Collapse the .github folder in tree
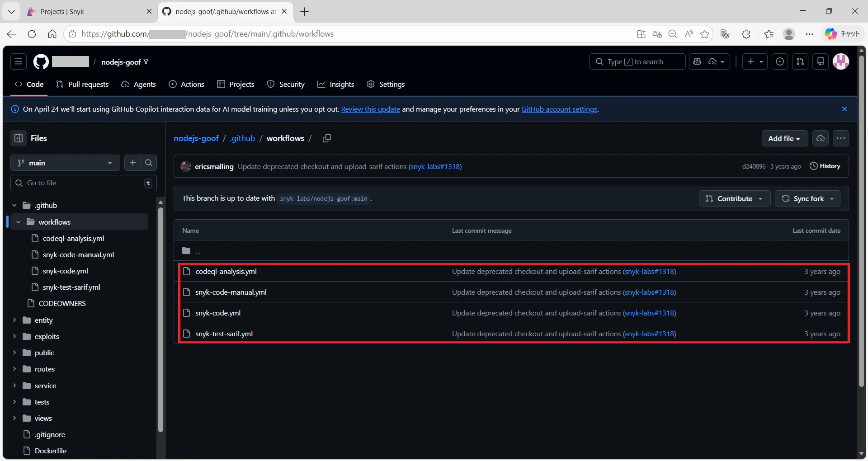 tap(14, 205)
